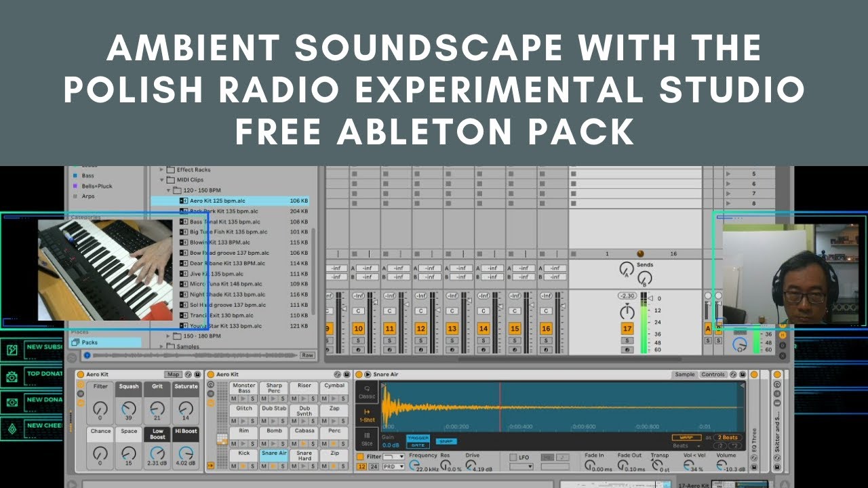Click the Send A knob on track 17
Image resolution: width=868 pixels, height=488 pixels.
pyautogui.click(x=626, y=269)
